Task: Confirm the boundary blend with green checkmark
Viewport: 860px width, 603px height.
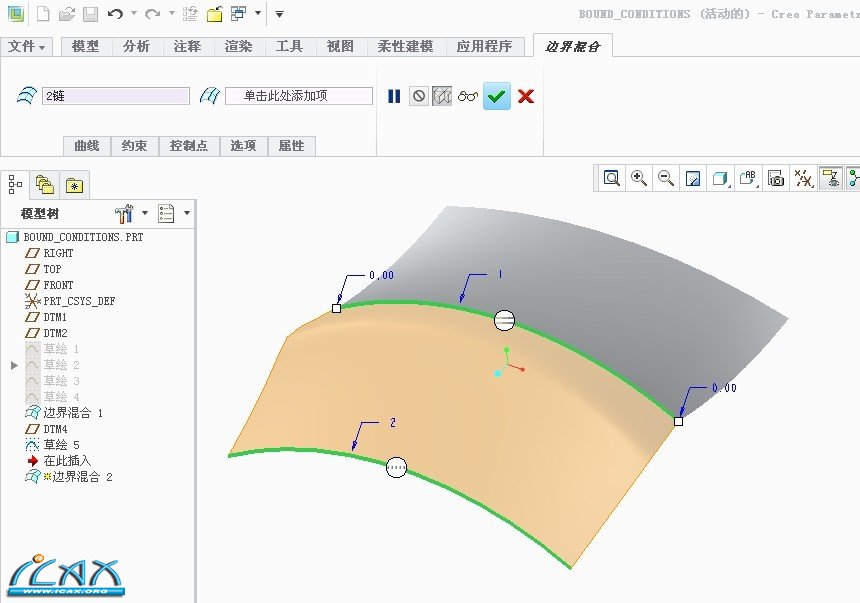Action: (x=497, y=96)
